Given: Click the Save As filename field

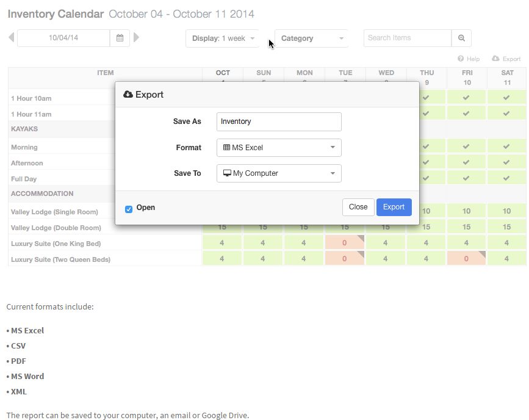Looking at the screenshot, I should tap(279, 121).
